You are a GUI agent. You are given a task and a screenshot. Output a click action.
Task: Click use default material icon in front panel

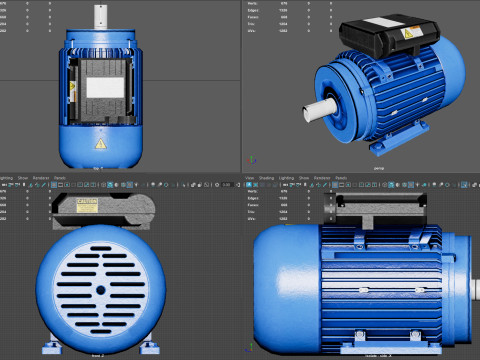[x=116, y=184]
